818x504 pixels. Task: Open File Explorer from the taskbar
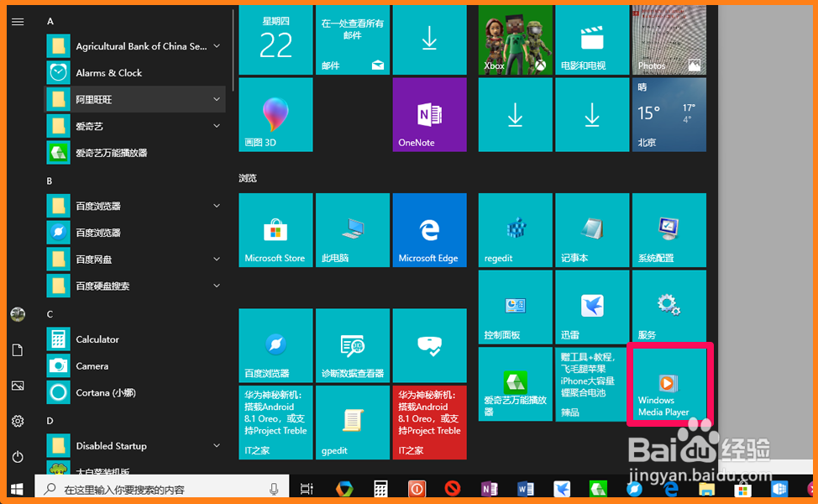[707, 489]
